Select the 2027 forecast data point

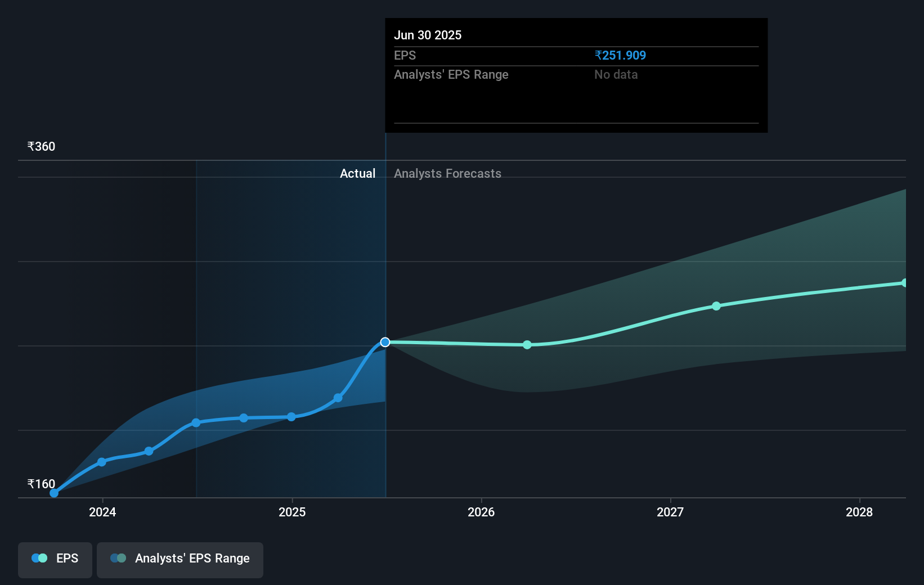point(716,306)
